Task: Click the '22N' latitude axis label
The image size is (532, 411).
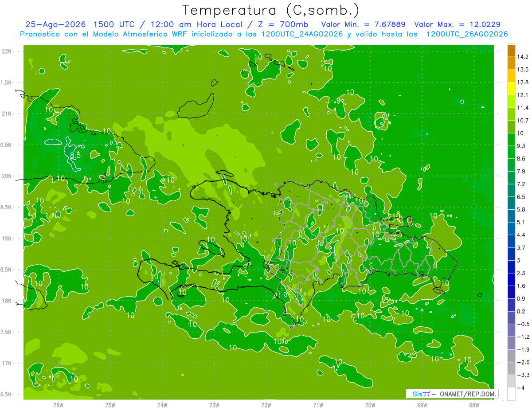Action: [x=7, y=51]
